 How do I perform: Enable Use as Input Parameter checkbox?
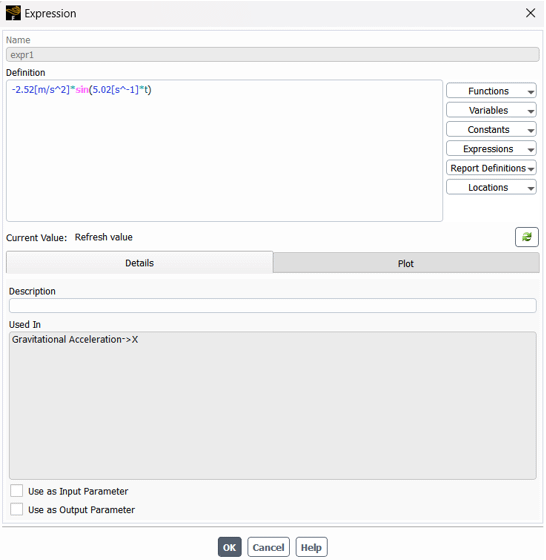[16, 491]
